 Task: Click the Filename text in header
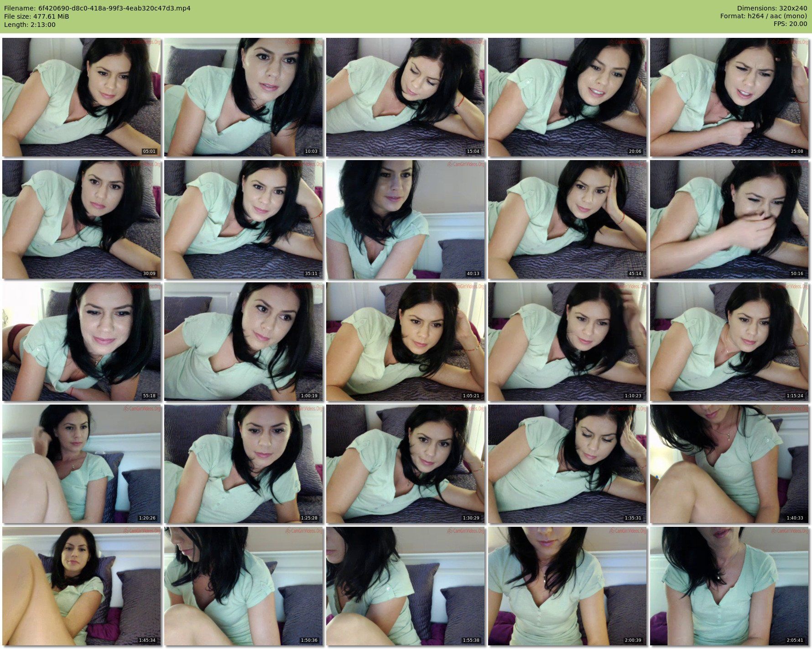tap(97, 8)
